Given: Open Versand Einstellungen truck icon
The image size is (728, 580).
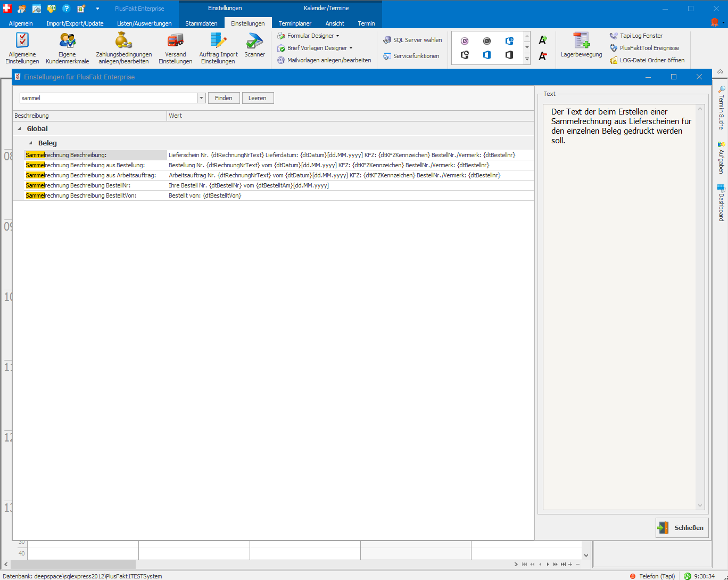Looking at the screenshot, I should (176, 40).
